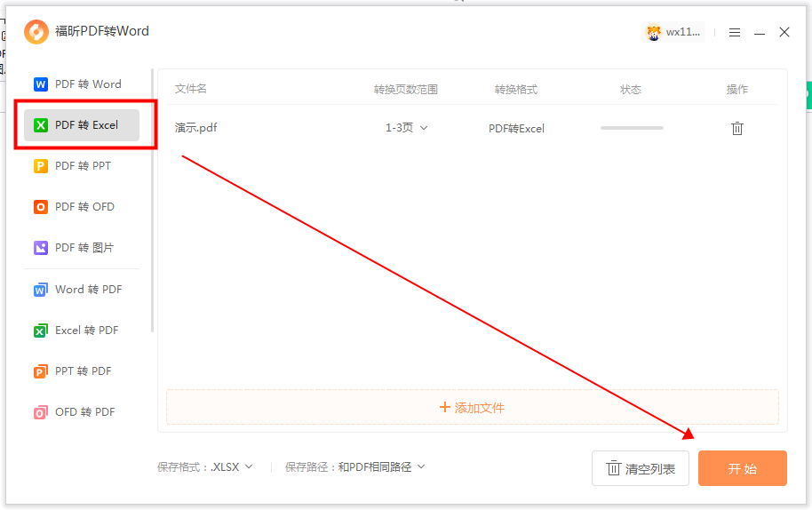Viewport: 812px width, 510px height.
Task: Click the sidebar vertical scrollbar
Action: coord(152,200)
